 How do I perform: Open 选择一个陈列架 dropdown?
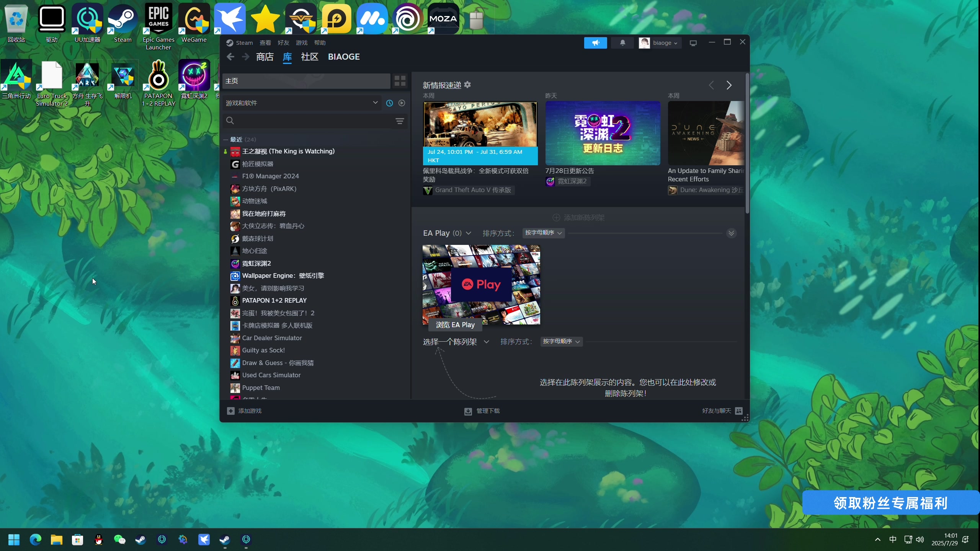click(456, 342)
